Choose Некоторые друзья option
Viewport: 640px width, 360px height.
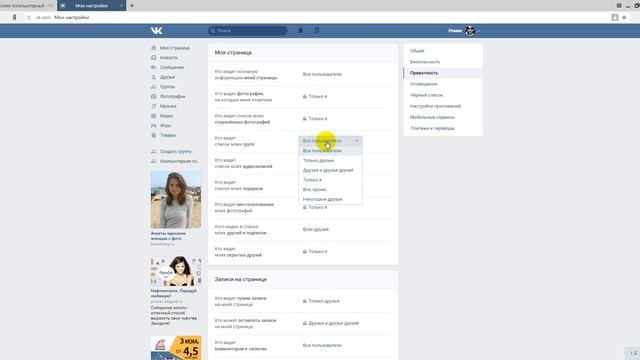click(330, 199)
